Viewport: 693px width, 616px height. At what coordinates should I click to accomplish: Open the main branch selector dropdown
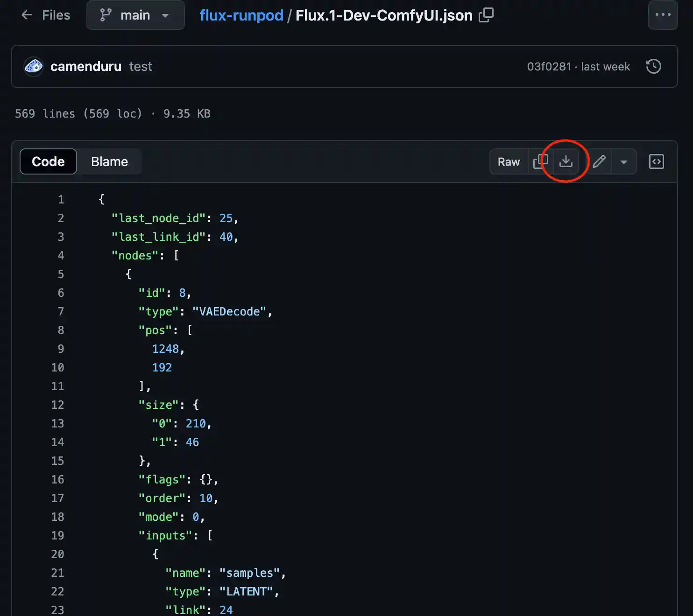pyautogui.click(x=135, y=15)
